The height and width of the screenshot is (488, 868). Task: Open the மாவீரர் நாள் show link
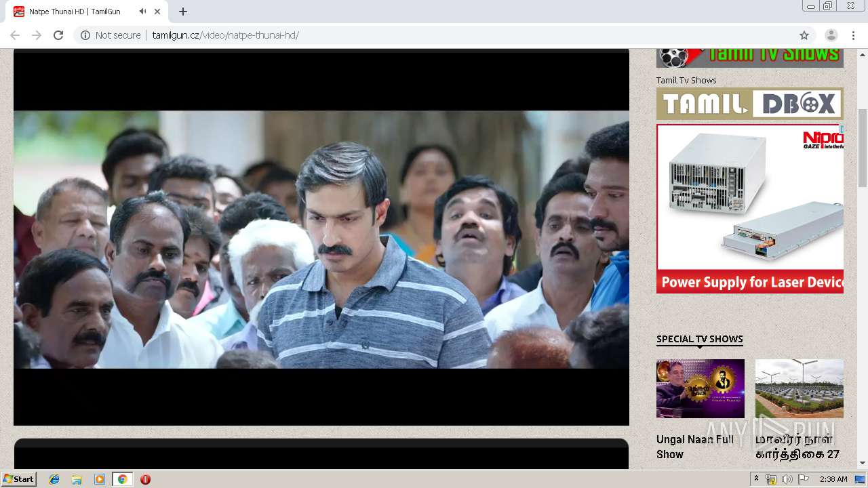(x=797, y=447)
